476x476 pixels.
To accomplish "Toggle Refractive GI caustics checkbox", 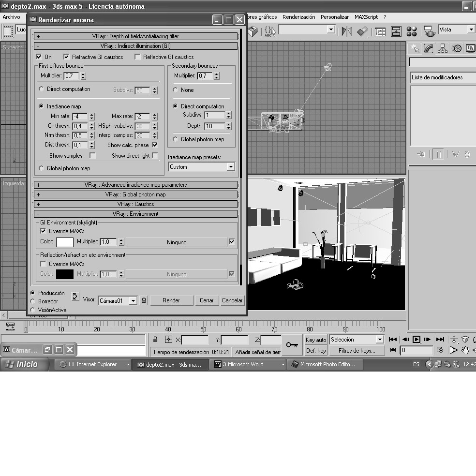I will (66, 57).
